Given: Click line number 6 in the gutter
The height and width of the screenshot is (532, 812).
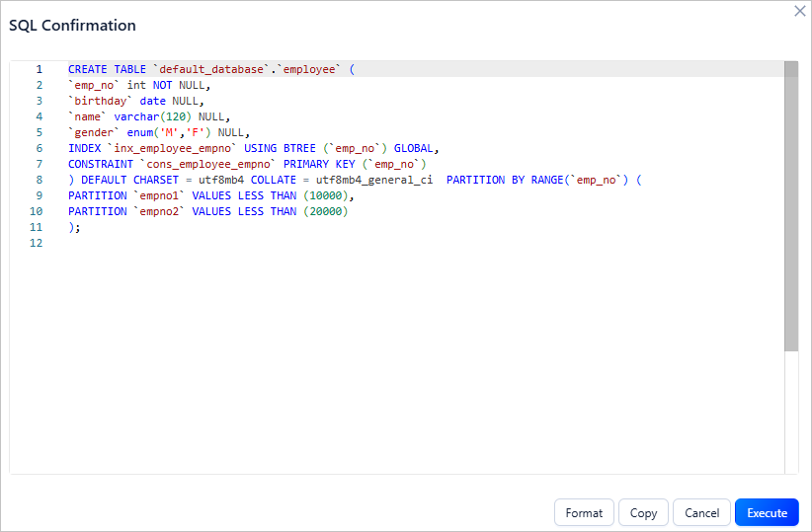Looking at the screenshot, I should tap(40, 148).
